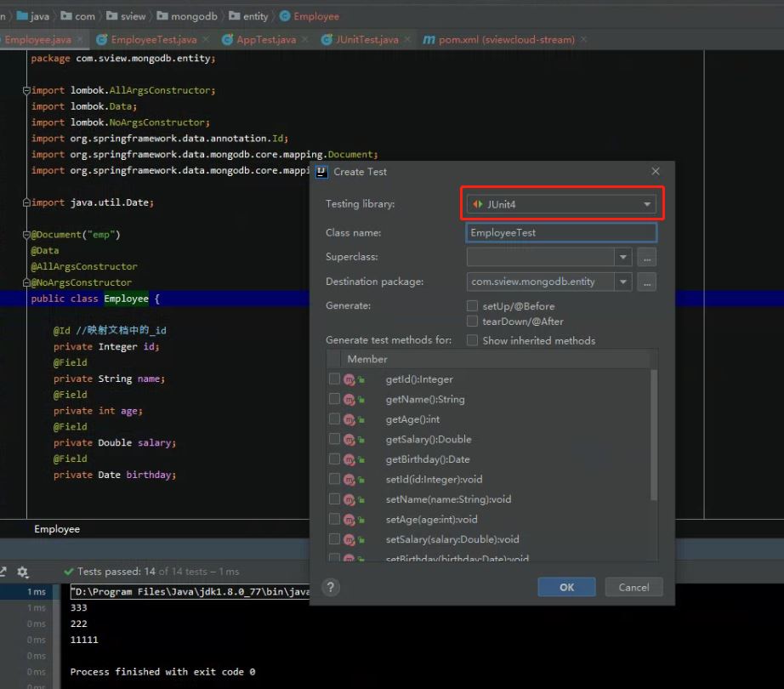Collapse the @Document annotation fold marker
The width and height of the screenshot is (784, 689).
[26, 235]
